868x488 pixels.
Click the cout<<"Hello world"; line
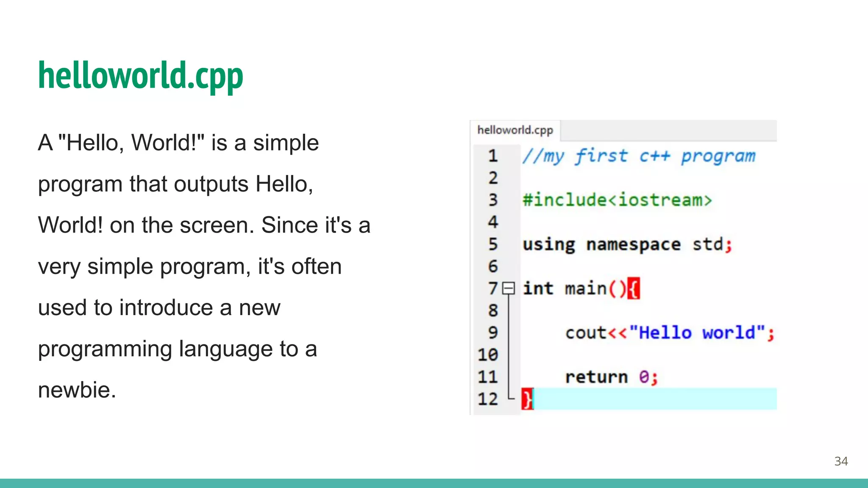(x=670, y=333)
